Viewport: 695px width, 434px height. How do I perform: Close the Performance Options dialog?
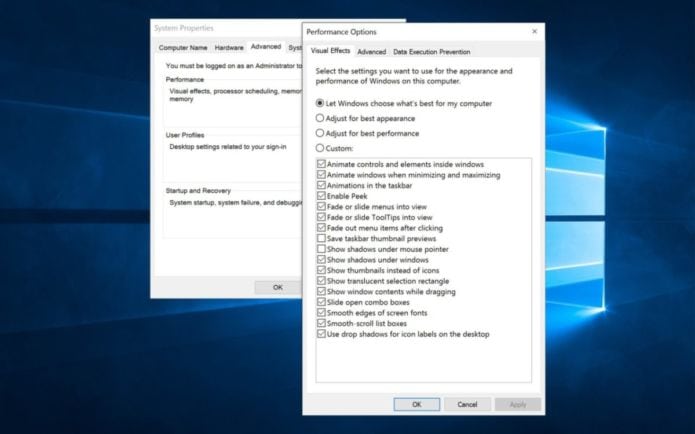click(x=534, y=32)
